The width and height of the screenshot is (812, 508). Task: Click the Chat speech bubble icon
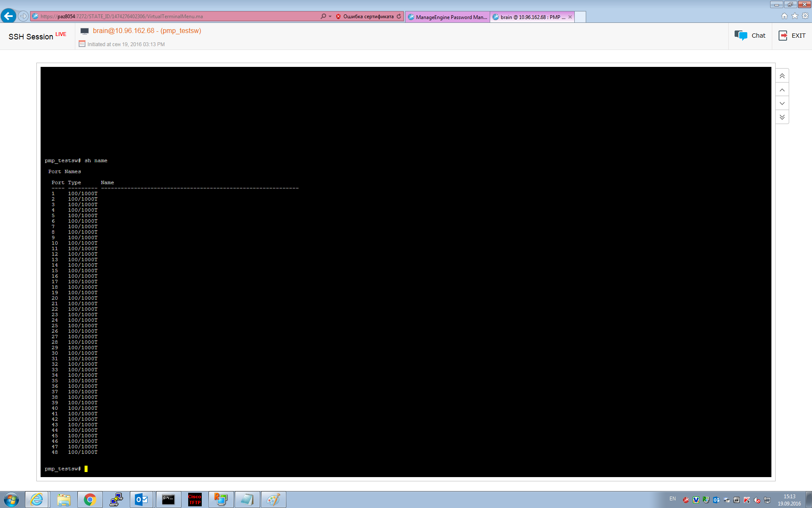(x=741, y=36)
